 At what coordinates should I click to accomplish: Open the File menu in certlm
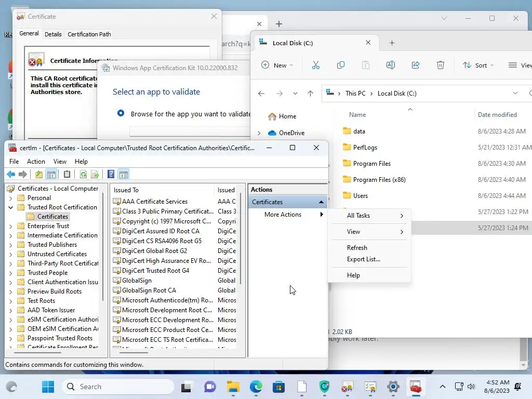14,162
